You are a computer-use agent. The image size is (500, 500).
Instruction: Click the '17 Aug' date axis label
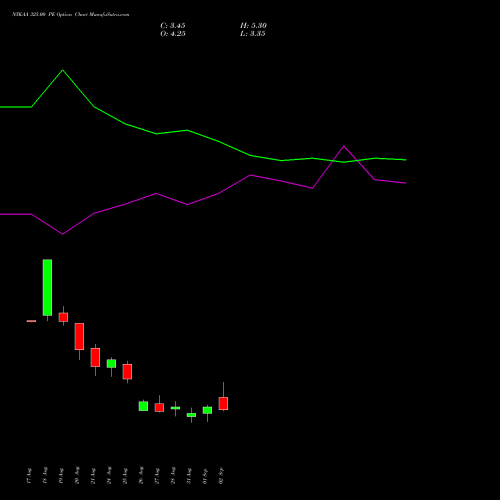pos(29,476)
